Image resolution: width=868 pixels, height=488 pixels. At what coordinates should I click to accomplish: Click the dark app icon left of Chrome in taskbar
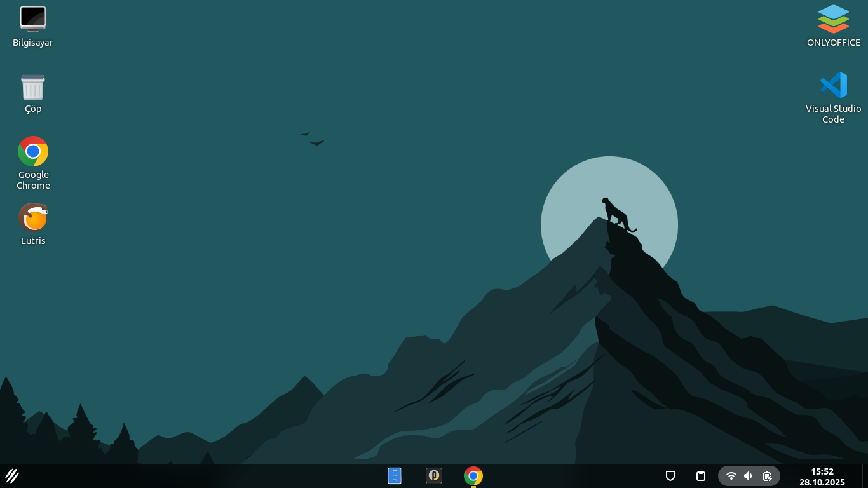coord(434,476)
